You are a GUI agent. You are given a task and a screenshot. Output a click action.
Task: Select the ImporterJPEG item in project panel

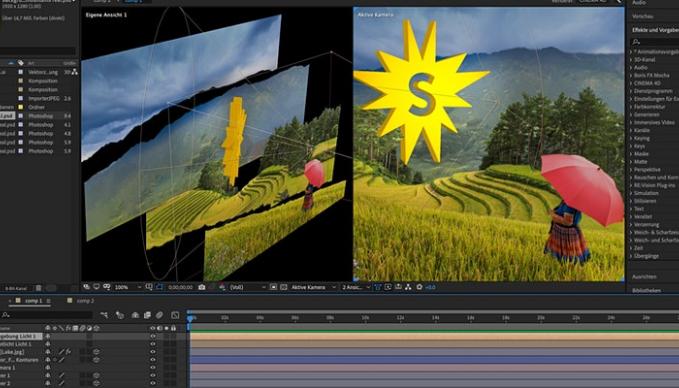[x=44, y=98]
